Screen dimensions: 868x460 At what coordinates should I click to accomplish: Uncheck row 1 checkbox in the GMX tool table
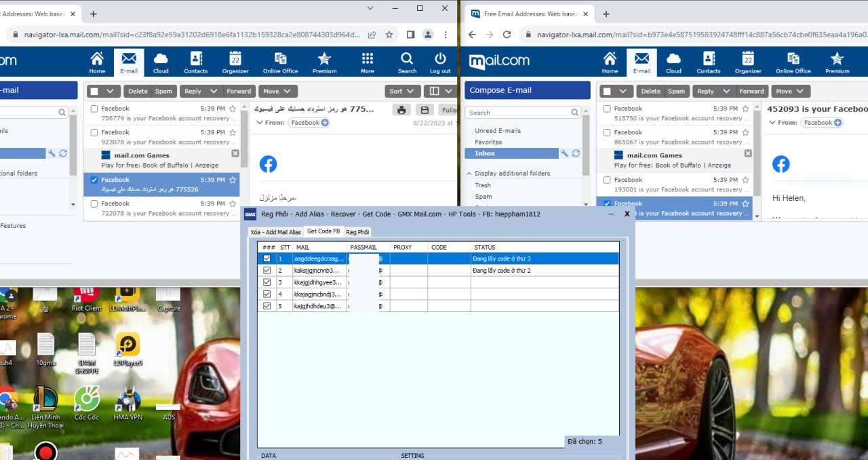267,258
